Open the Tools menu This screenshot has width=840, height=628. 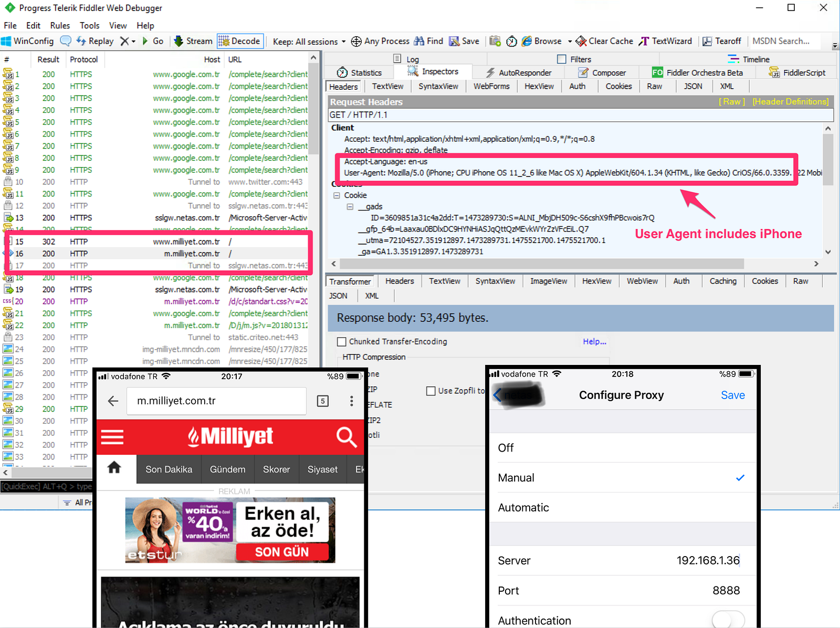(89, 25)
